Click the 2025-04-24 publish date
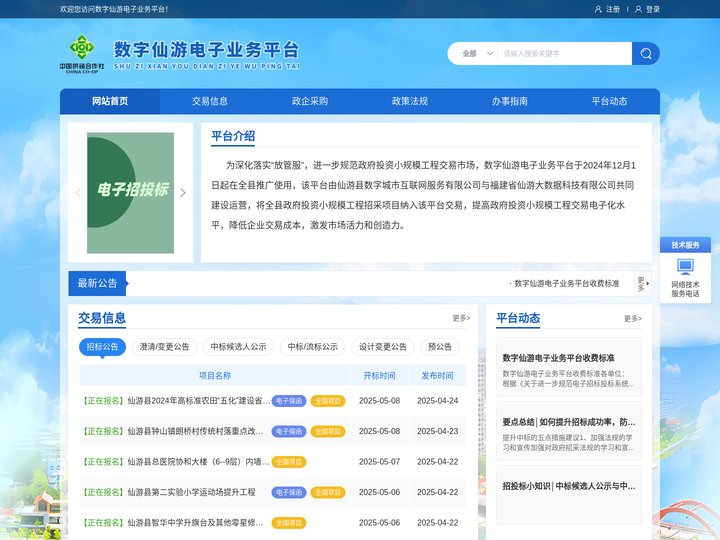720x540 pixels. [438, 401]
